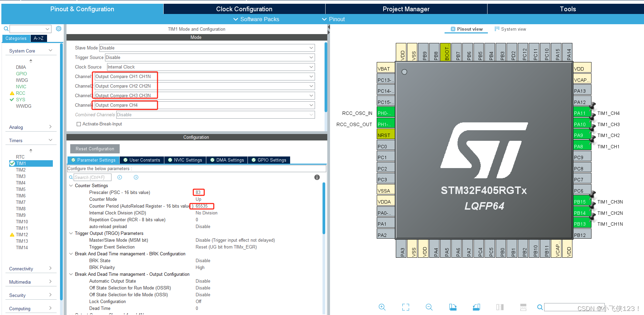The height and width of the screenshot is (315, 644).
Task: Zoom out on the pinout view
Action: click(x=429, y=307)
